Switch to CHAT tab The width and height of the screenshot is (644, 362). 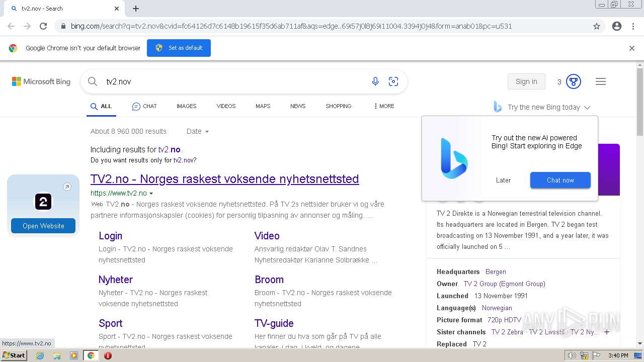click(x=144, y=107)
